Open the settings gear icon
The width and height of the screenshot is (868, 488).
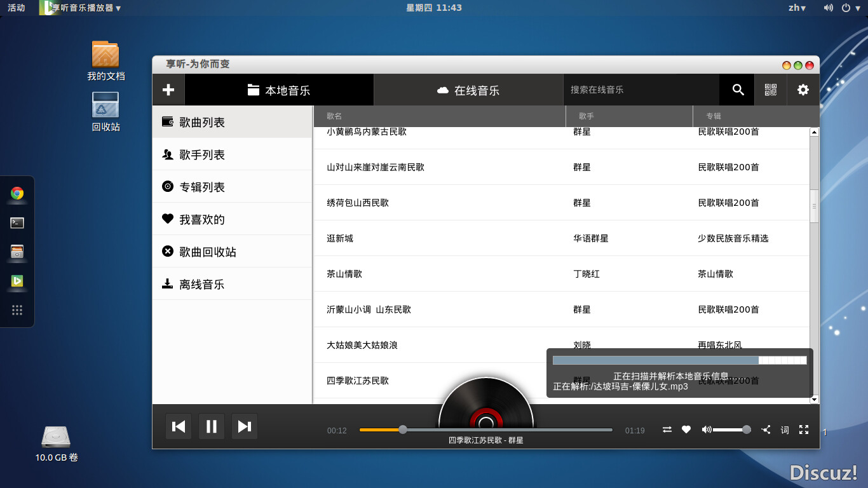(x=803, y=90)
